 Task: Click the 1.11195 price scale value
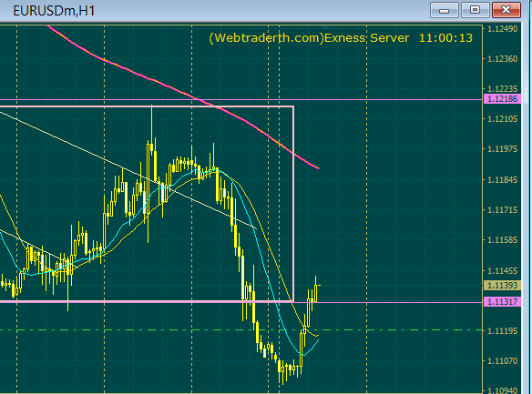[503, 330]
